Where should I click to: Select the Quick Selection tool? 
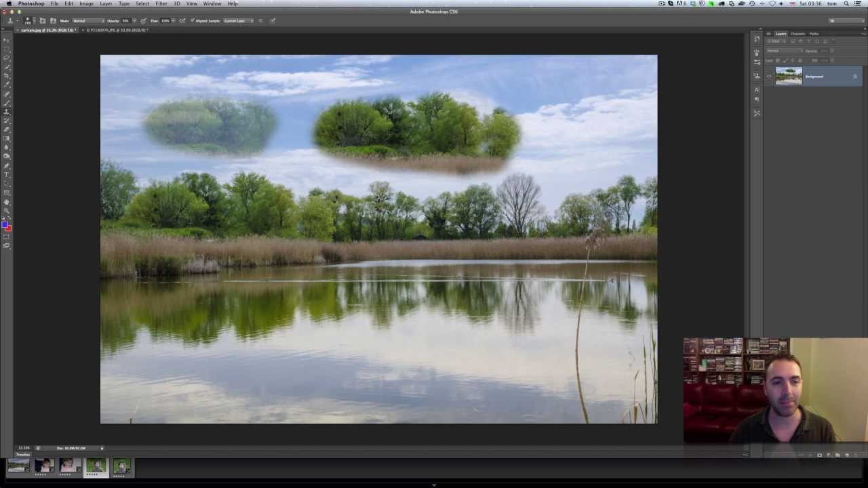click(x=7, y=67)
